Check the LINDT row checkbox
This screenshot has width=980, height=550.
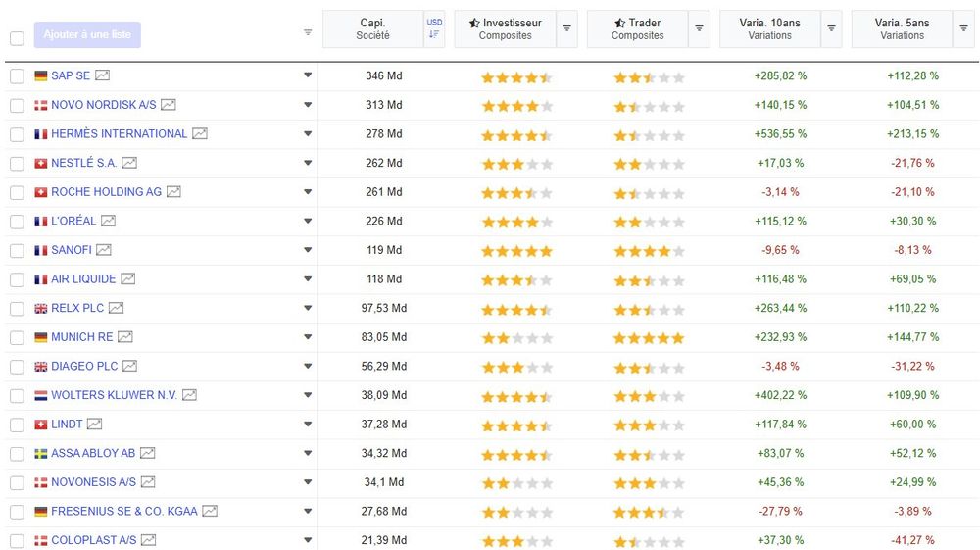[17, 425]
